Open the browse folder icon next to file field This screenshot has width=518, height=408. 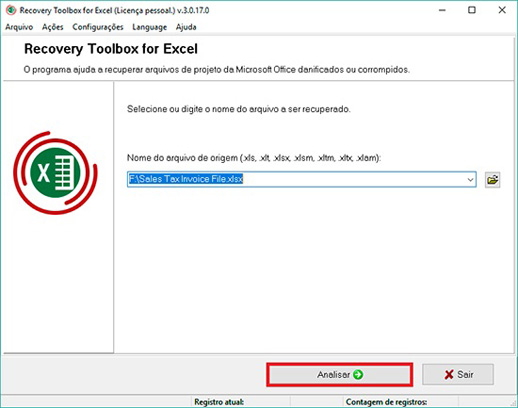pyautogui.click(x=492, y=180)
